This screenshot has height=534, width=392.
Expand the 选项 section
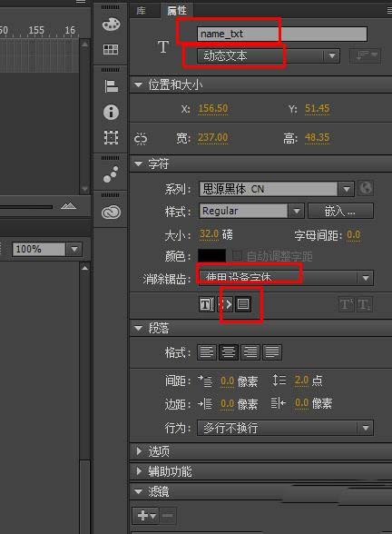pos(139,451)
